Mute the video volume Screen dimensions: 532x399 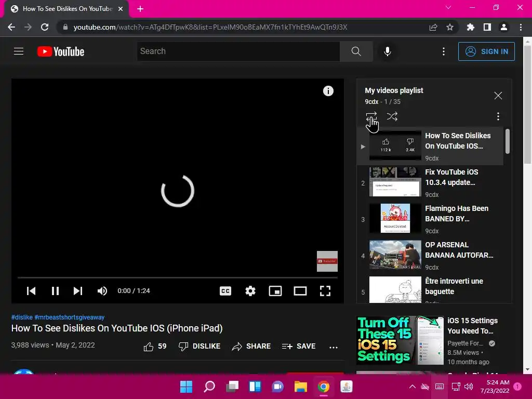(102, 291)
